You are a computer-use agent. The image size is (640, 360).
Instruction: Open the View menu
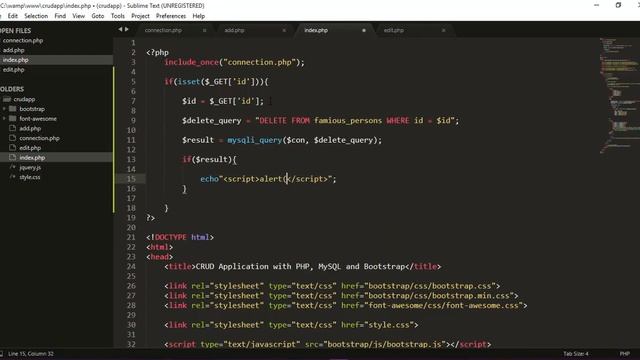click(78, 16)
